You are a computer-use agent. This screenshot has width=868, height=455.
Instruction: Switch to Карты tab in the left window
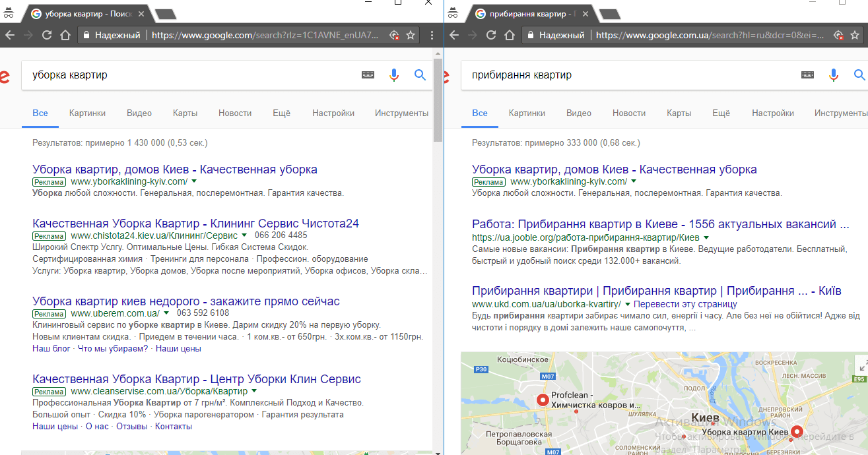tap(185, 113)
